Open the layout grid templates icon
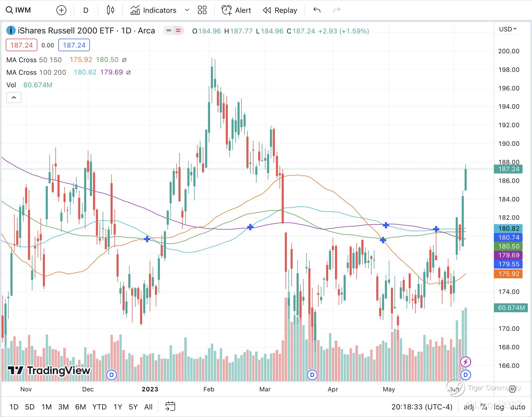The image size is (532, 417). point(202,10)
